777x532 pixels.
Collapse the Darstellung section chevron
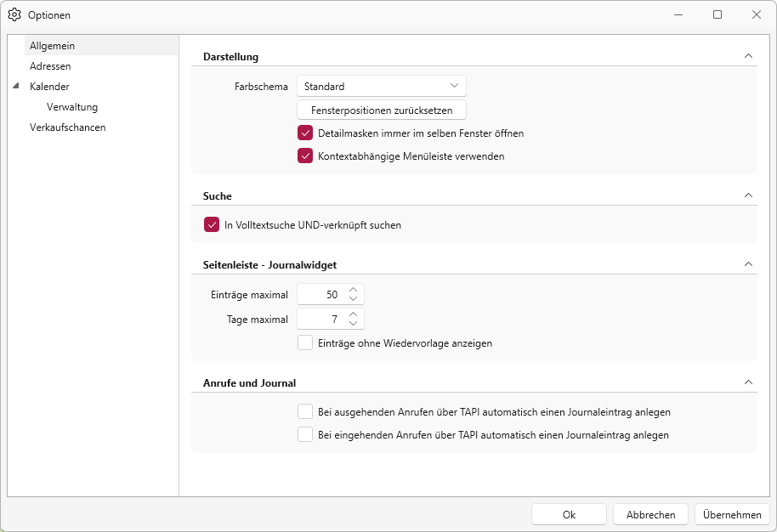pos(748,56)
